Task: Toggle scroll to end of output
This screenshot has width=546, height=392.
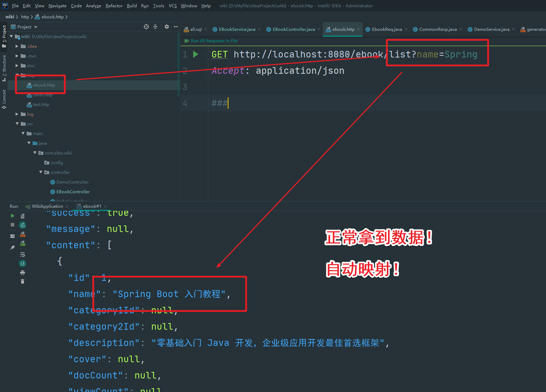Action: 23,264
